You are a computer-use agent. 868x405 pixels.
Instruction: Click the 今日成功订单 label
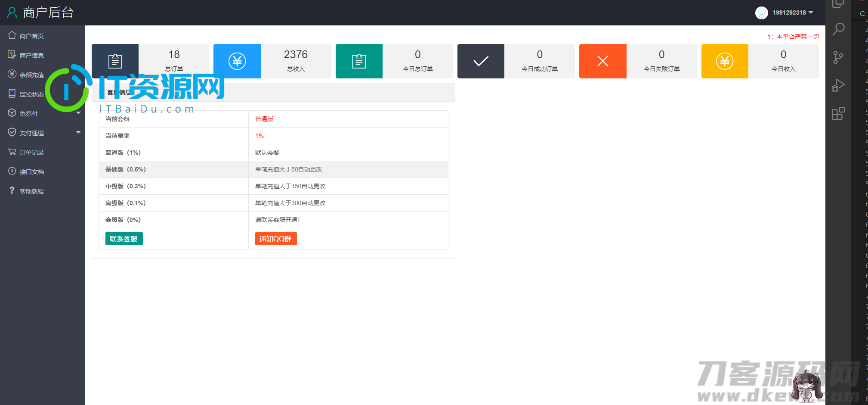click(540, 69)
